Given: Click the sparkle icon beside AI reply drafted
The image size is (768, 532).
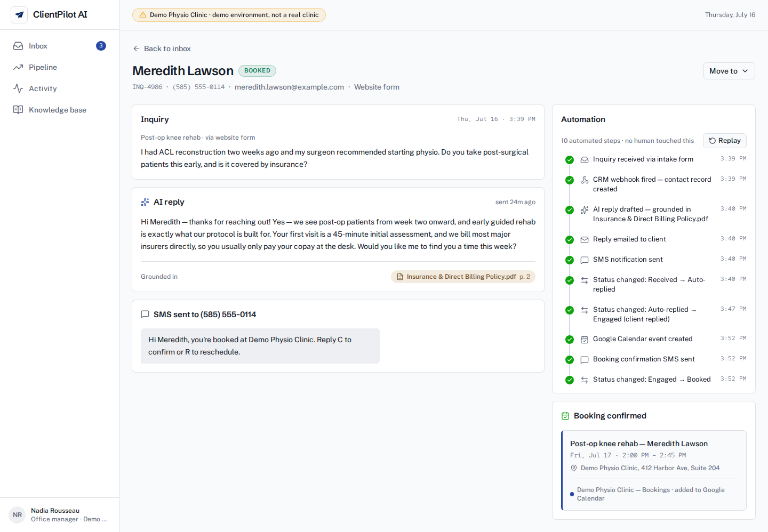Looking at the screenshot, I should tap(585, 209).
